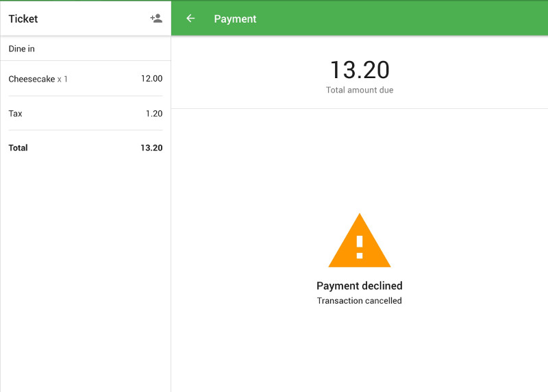Click the large 13.20 amount due
This screenshot has height=392, width=548.
pos(360,70)
